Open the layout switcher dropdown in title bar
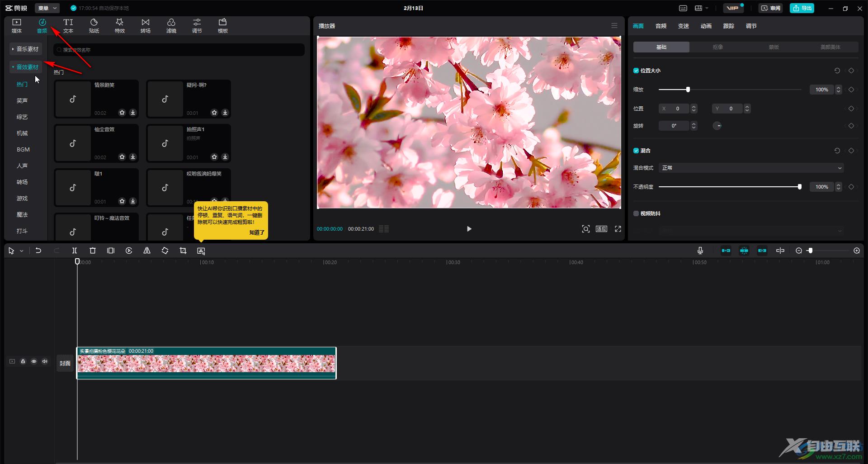The image size is (868, 464). [702, 8]
